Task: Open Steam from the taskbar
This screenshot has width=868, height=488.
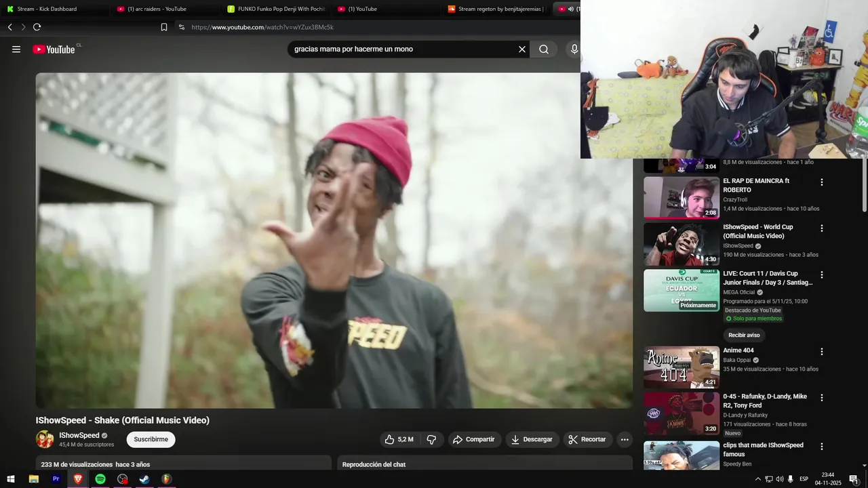Action: click(144, 479)
